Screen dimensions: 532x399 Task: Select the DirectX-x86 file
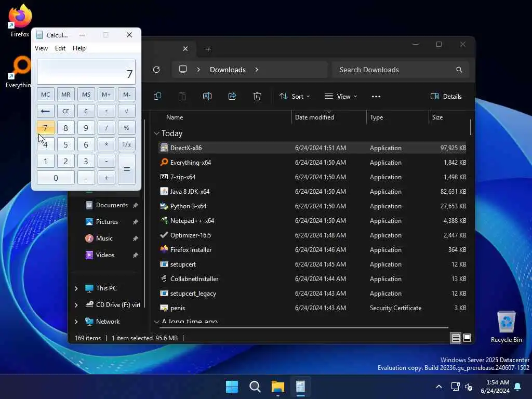[x=312, y=148]
